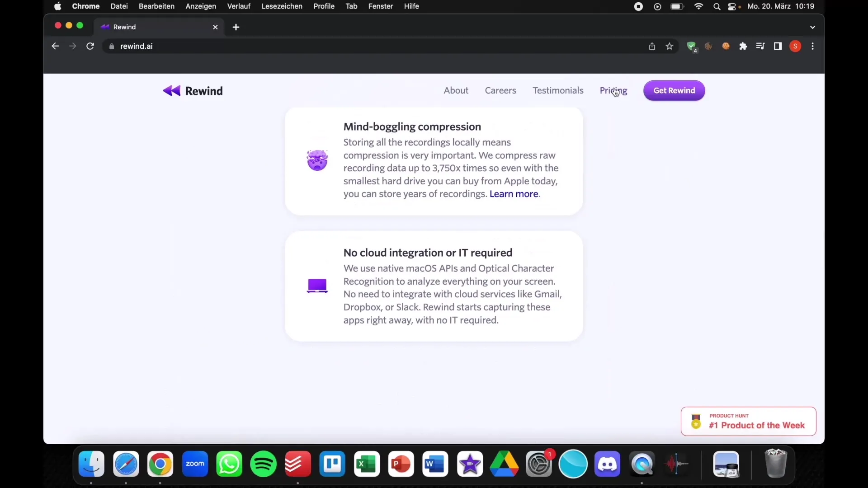Open the Hilfe menu
Image resolution: width=868 pixels, height=488 pixels.
[411, 6]
